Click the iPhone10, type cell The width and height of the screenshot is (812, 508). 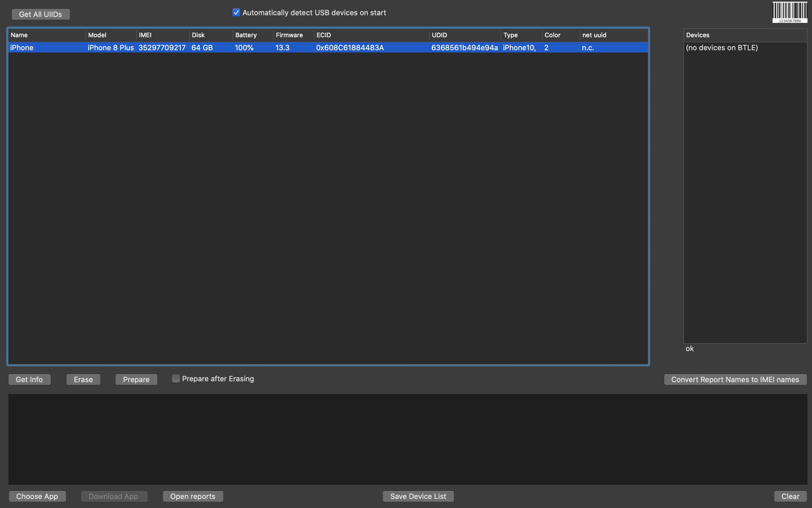(x=519, y=47)
